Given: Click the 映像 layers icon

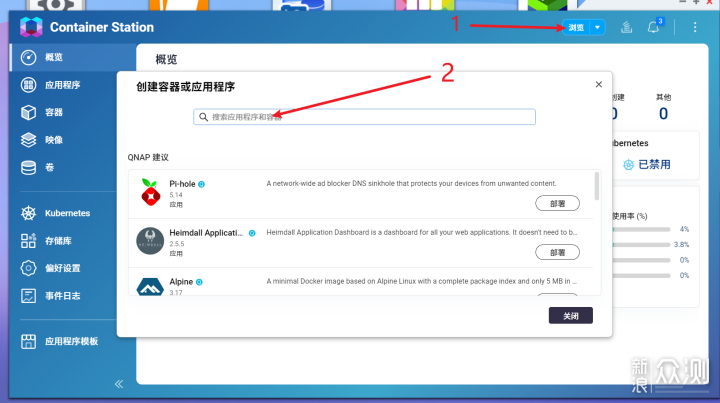Looking at the screenshot, I should [x=28, y=140].
